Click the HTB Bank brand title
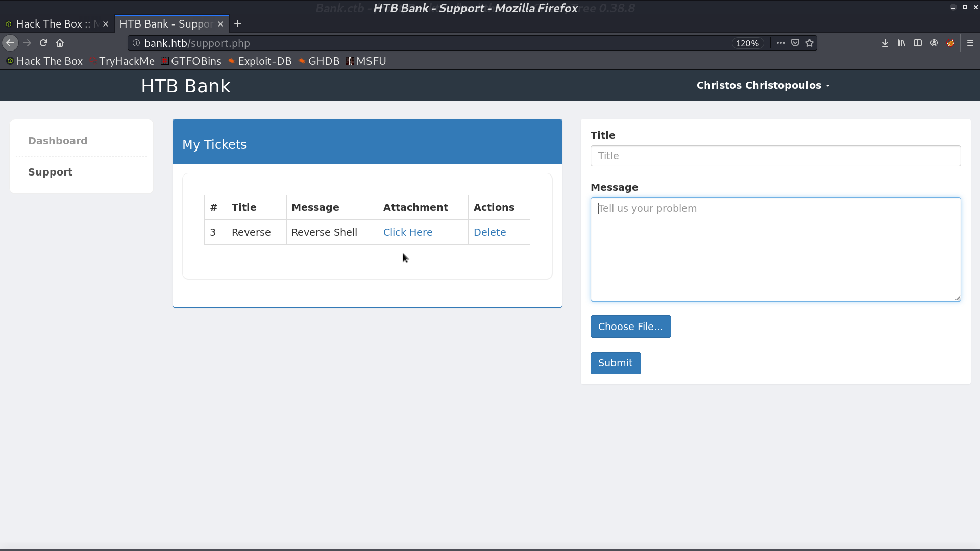Image resolution: width=980 pixels, height=551 pixels. pos(186,86)
